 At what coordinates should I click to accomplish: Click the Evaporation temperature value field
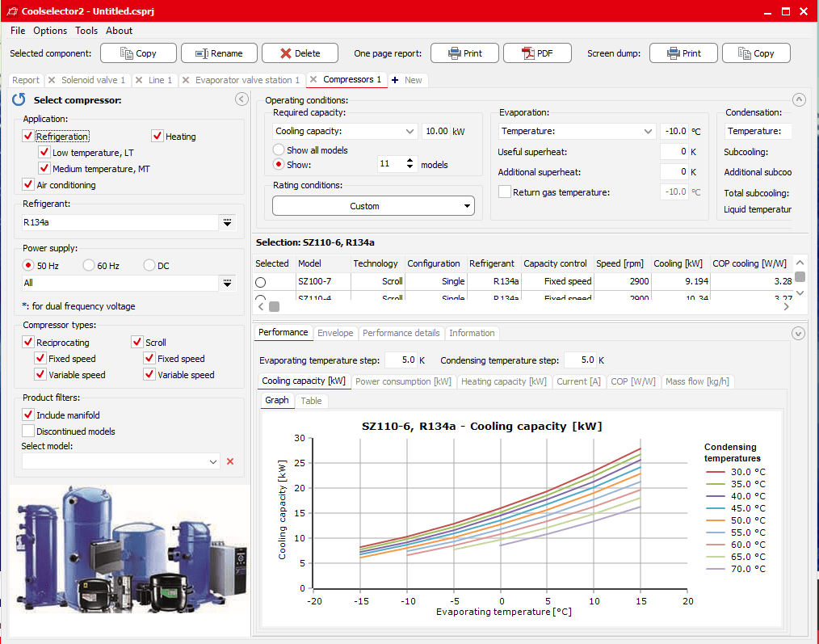pyautogui.click(x=674, y=131)
